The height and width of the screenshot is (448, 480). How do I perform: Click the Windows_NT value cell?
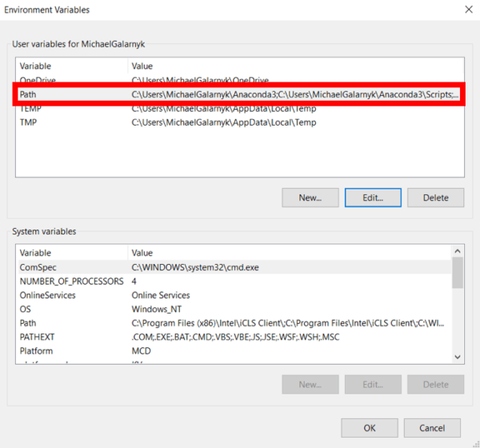[x=157, y=309]
